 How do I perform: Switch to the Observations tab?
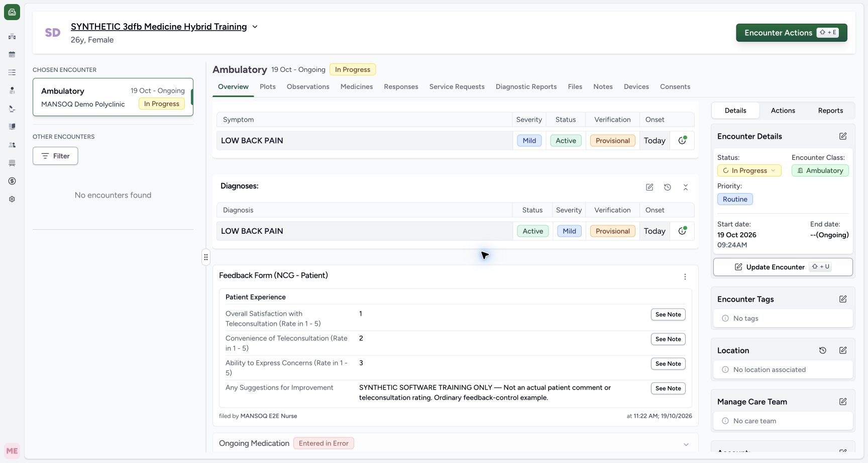(x=308, y=86)
